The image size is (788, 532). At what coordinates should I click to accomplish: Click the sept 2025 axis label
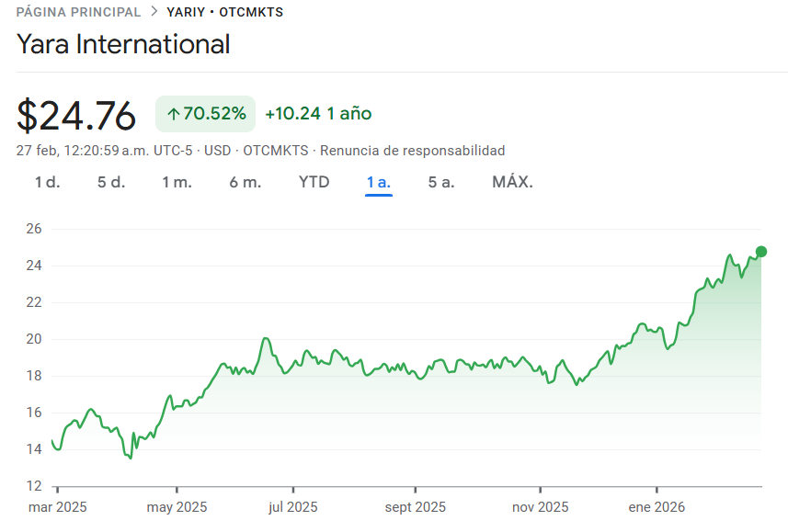click(x=416, y=507)
